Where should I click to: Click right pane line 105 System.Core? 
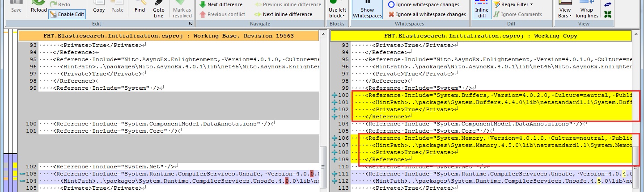[x=492, y=131]
